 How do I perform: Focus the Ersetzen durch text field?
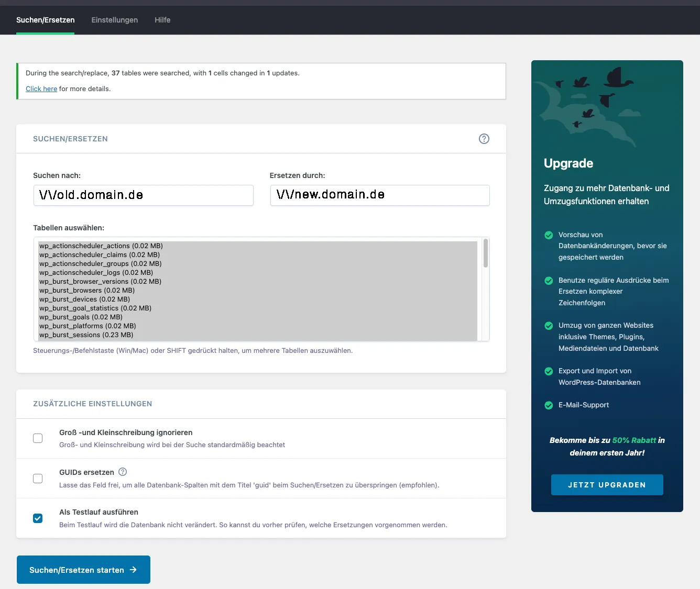[x=380, y=195]
